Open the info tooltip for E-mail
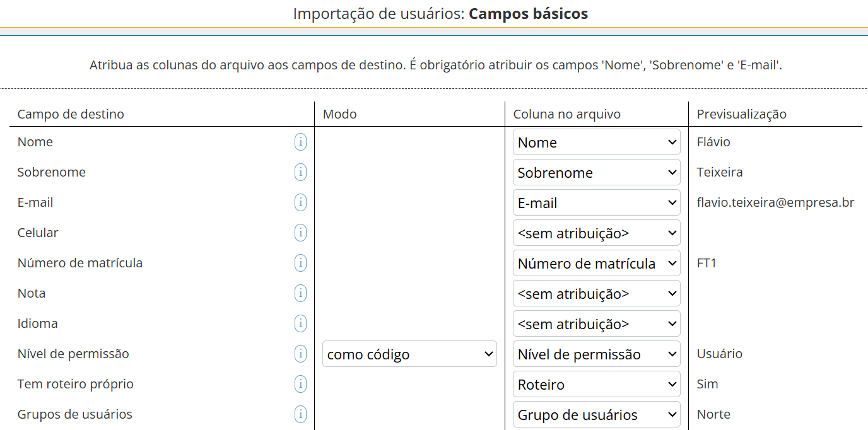The width and height of the screenshot is (868, 430). point(301,202)
